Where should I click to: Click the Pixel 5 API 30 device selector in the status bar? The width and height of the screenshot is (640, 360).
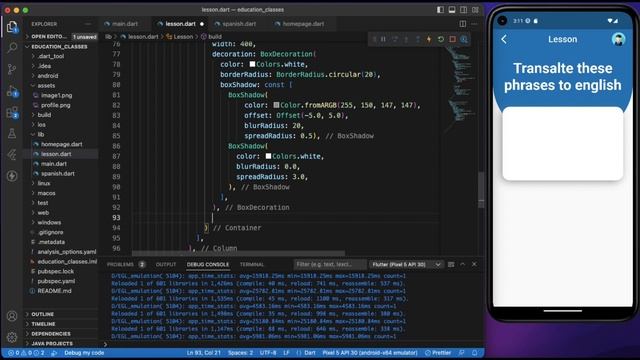pyautogui.click(x=370, y=353)
